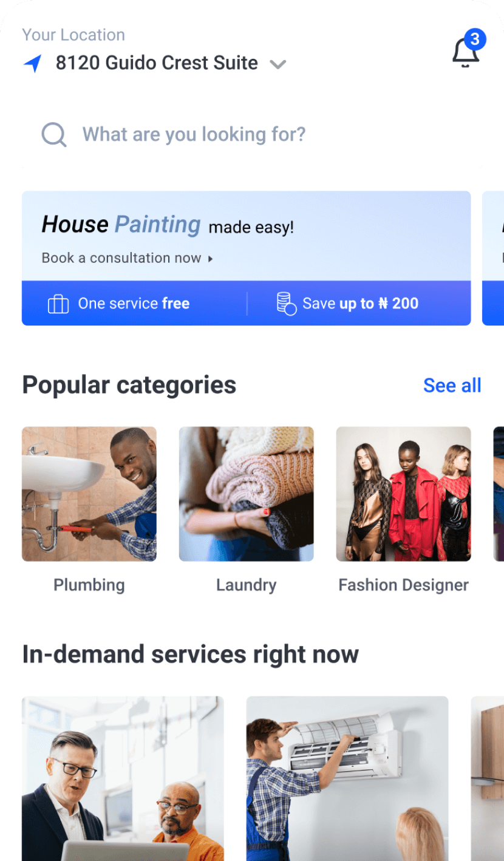Viewport: 504px width, 861px height.
Task: Tap the blue location arrow icon
Action: [x=33, y=63]
